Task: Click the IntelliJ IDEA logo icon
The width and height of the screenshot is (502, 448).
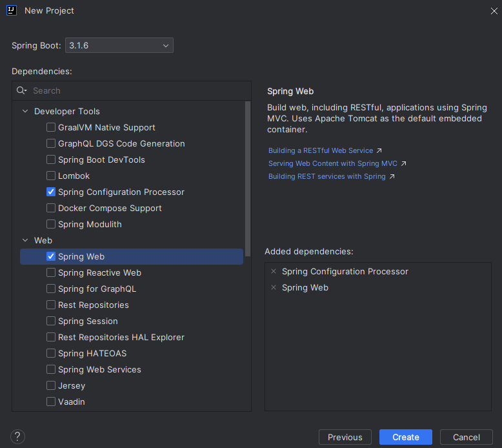Action: click(x=12, y=10)
